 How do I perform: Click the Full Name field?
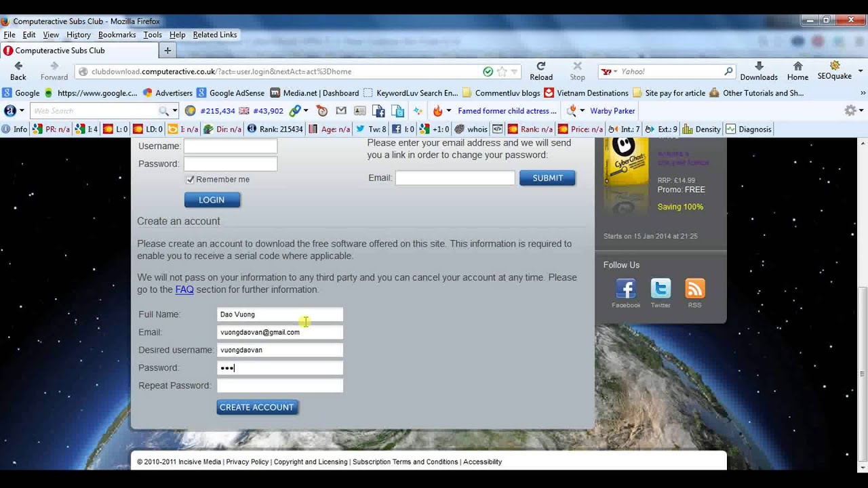click(280, 314)
